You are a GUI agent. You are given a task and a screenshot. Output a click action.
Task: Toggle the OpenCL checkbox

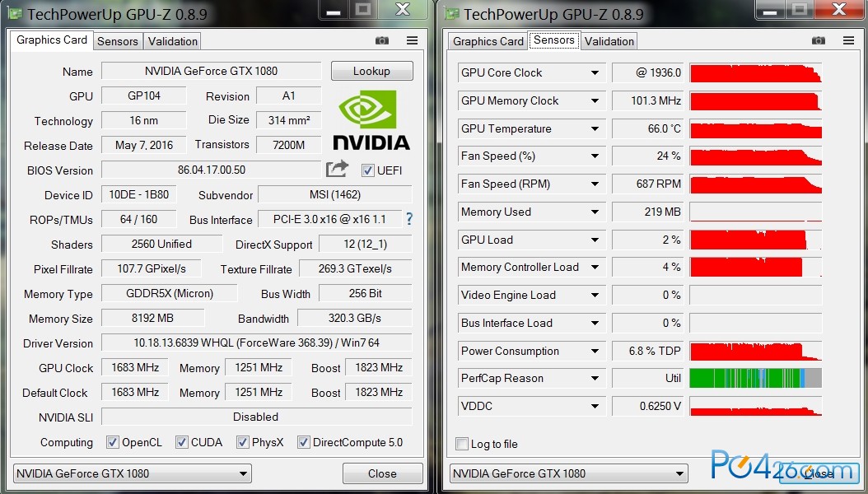click(x=112, y=442)
